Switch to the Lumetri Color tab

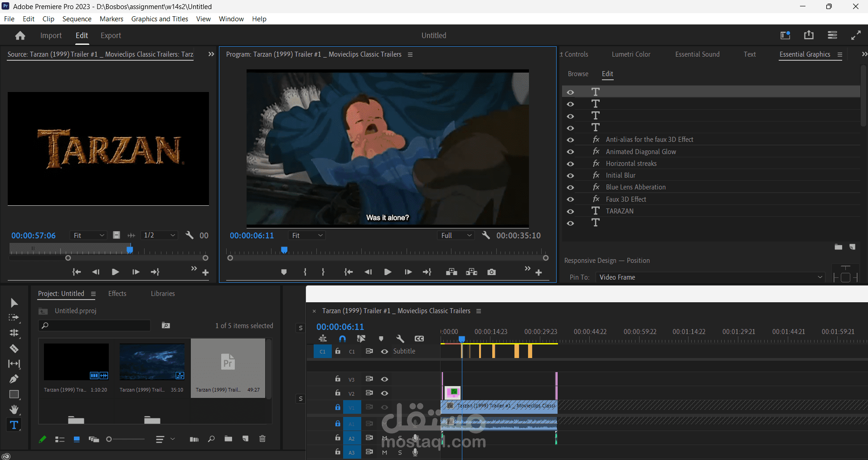(630, 54)
